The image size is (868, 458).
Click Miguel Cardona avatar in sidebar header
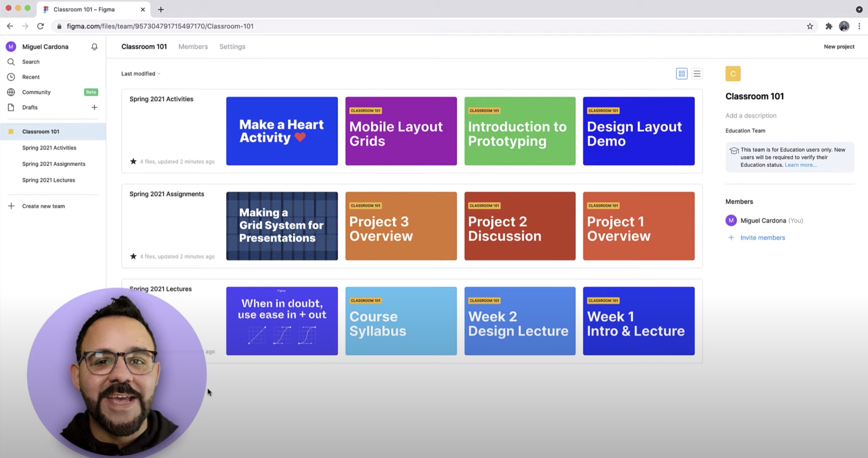pyautogui.click(x=11, y=46)
